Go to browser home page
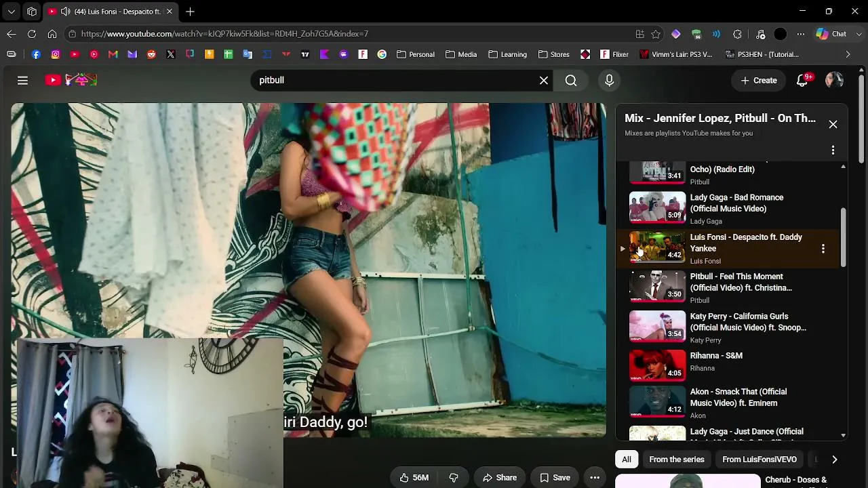The height and width of the screenshot is (488, 868). coord(52,34)
